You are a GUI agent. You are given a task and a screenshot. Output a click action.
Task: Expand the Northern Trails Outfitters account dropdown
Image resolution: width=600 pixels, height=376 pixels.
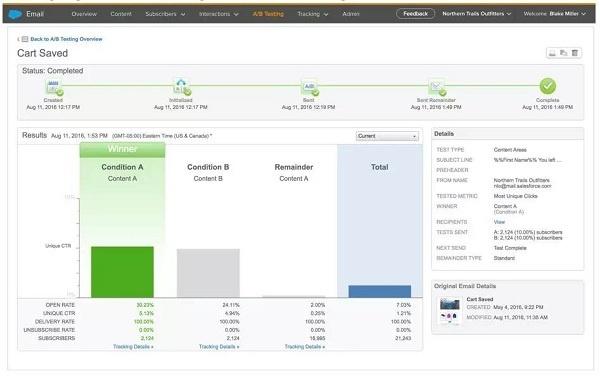(x=476, y=14)
